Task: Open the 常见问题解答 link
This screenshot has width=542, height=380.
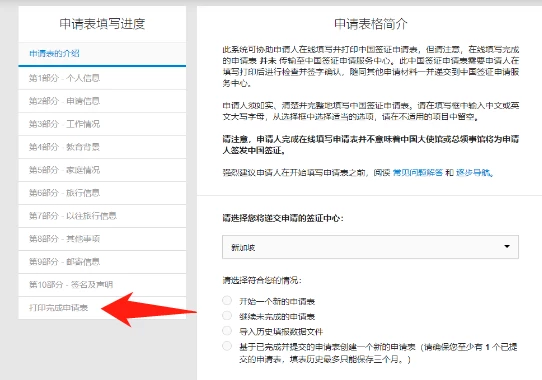Action: 418,172
